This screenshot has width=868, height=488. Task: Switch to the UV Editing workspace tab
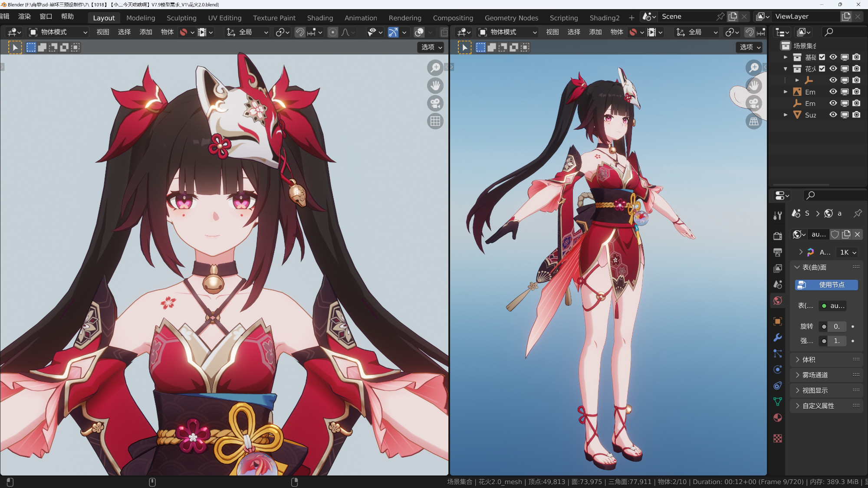[x=224, y=18]
